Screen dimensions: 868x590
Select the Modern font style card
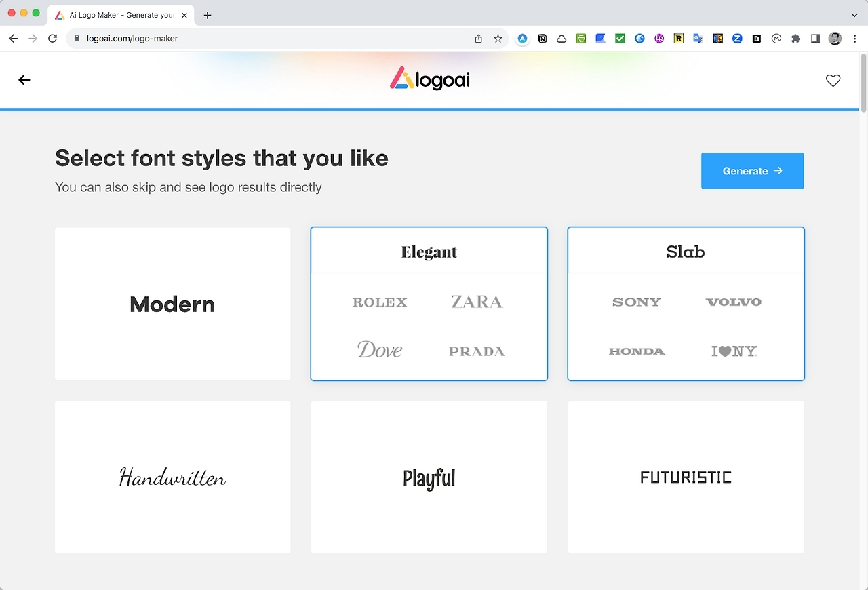click(x=173, y=304)
